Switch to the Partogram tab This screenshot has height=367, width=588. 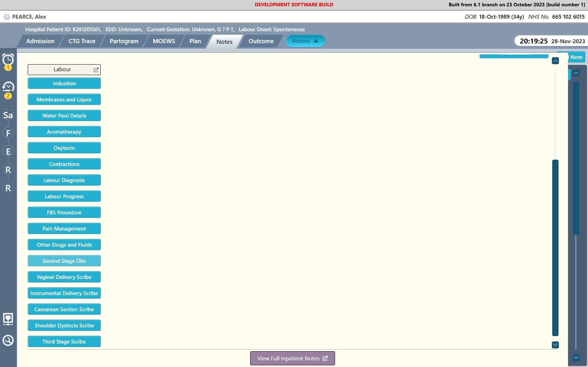124,41
